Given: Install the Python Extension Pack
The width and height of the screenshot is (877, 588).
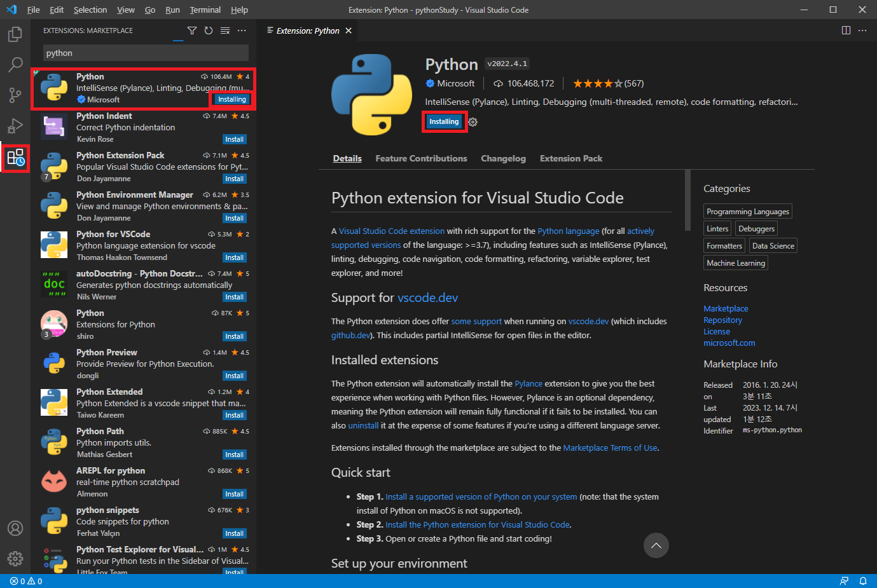Looking at the screenshot, I should coord(234,179).
